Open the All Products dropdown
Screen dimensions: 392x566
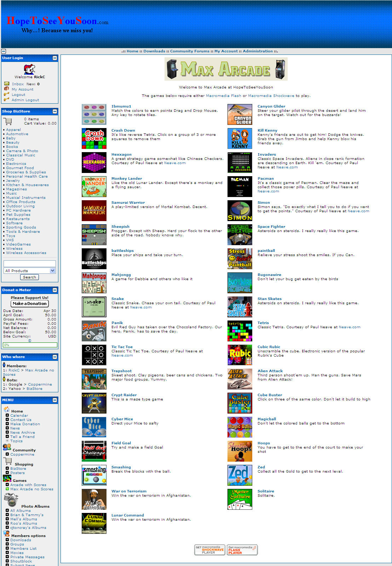[30, 271]
